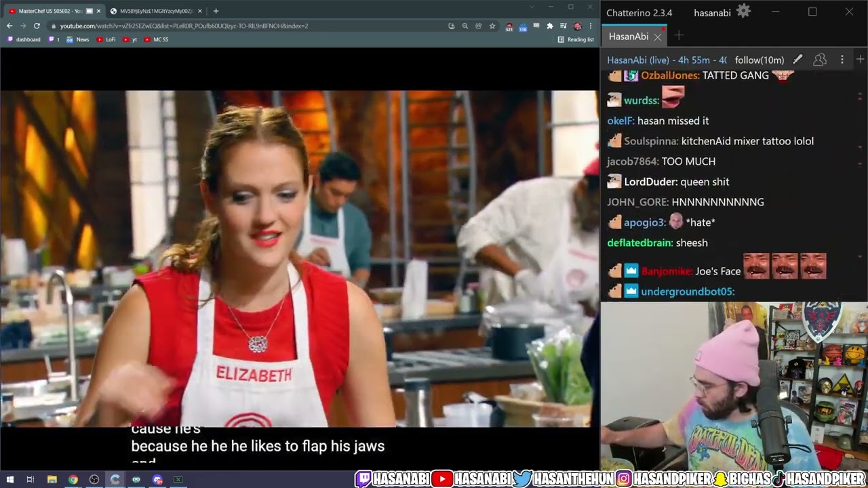
Task: Add a new split with header plus icon
Action: (860, 60)
